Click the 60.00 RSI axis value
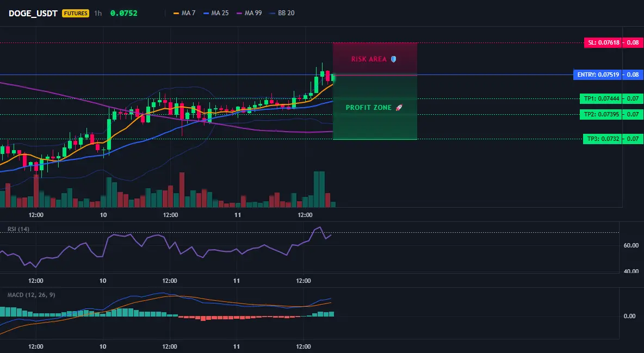 [x=631, y=245]
